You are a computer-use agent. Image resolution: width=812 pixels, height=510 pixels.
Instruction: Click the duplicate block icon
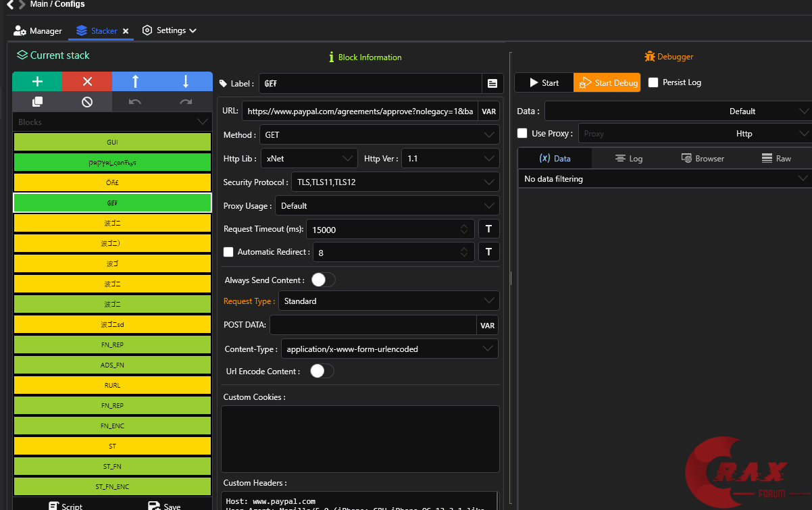coord(37,102)
